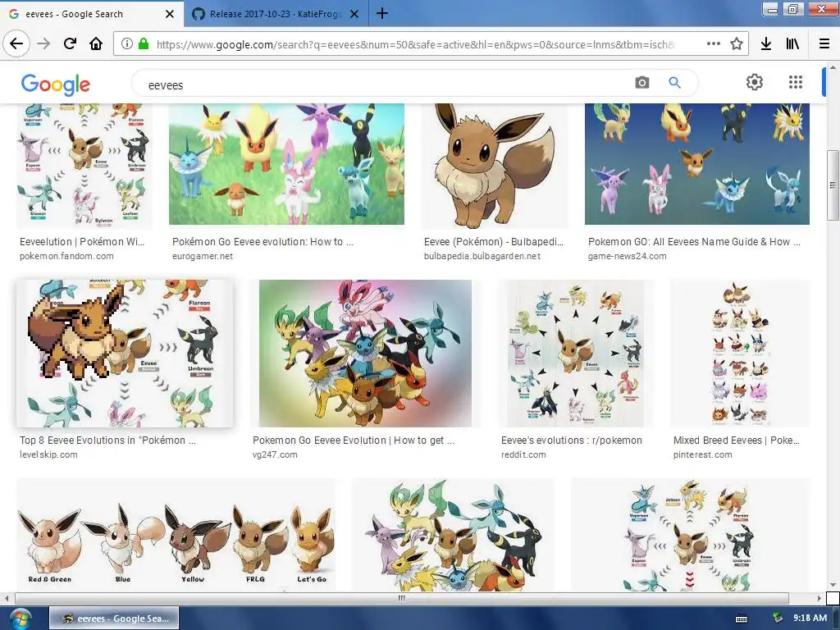The height and width of the screenshot is (630, 840).
Task: Open the Bulbapedia Eevee image
Action: [x=494, y=166]
